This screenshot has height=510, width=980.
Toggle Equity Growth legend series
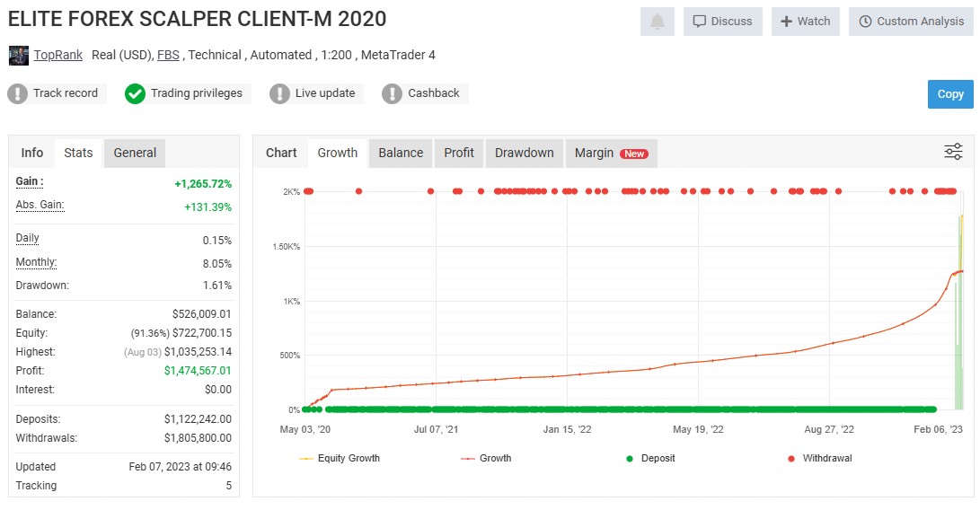click(x=340, y=458)
